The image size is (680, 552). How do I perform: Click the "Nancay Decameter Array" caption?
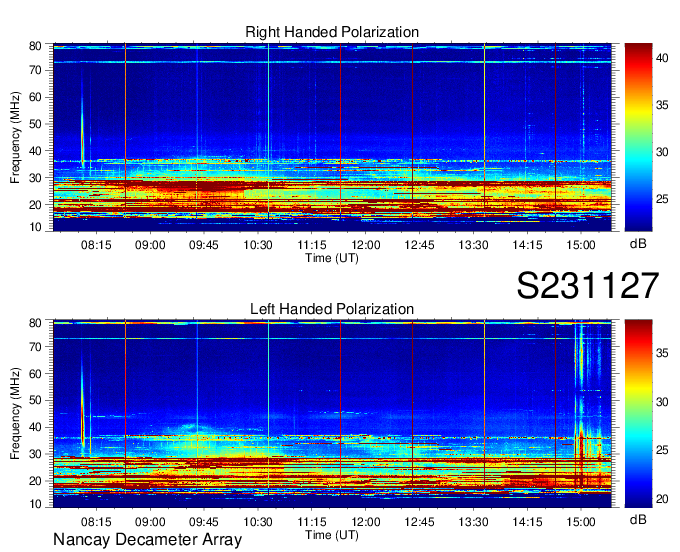[x=147, y=540]
